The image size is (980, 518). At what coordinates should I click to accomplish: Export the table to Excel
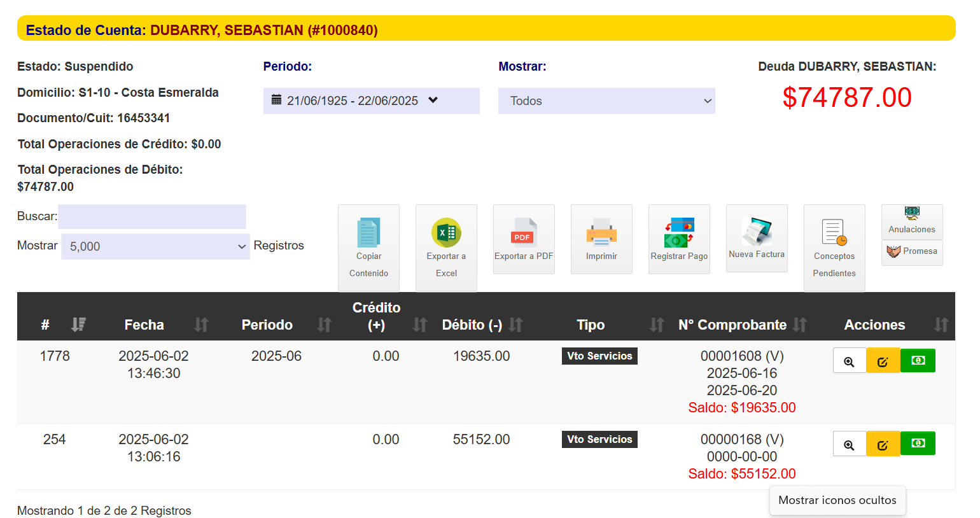(x=446, y=247)
